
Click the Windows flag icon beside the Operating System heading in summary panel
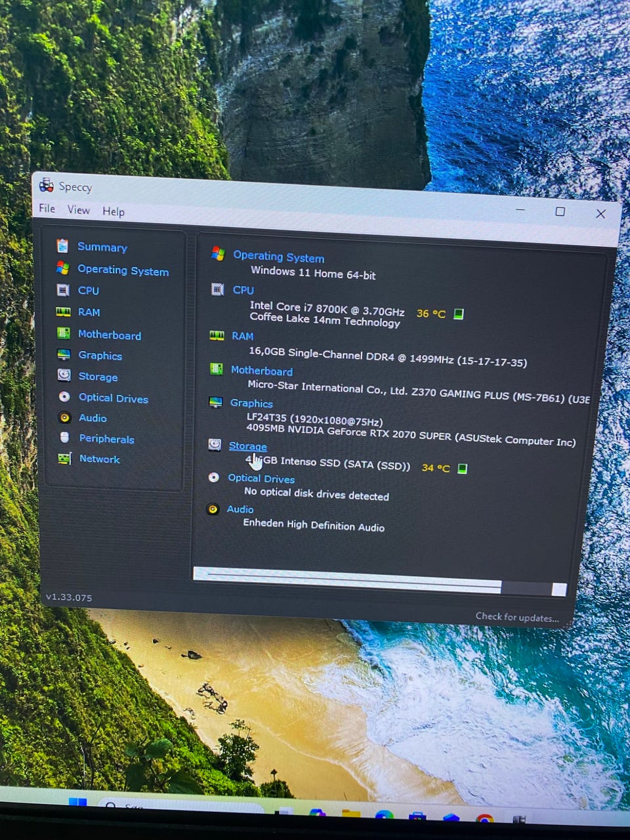[x=218, y=253]
